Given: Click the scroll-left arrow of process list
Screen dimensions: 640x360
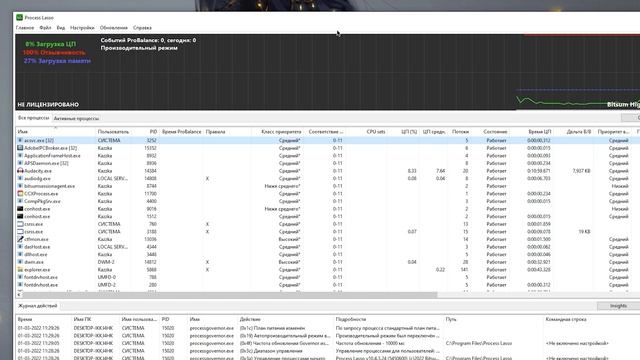Looking at the screenshot, I should click(19, 294).
